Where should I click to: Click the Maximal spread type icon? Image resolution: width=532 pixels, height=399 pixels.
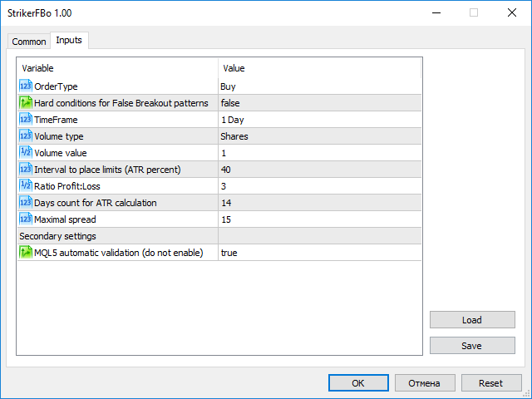[x=25, y=219]
